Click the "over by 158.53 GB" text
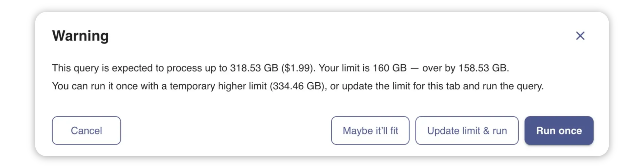The width and height of the screenshot is (644, 168). [x=465, y=68]
